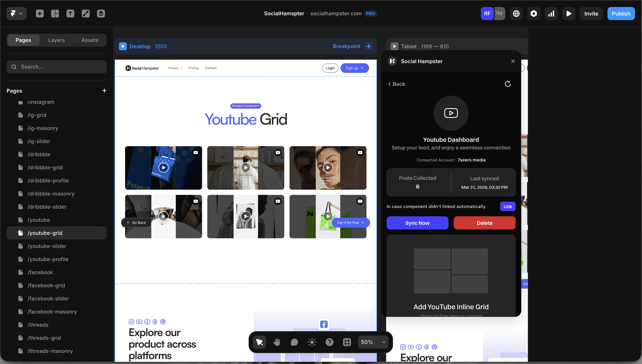
Task: Click the refresh icon in the plugin panel
Action: (507, 84)
